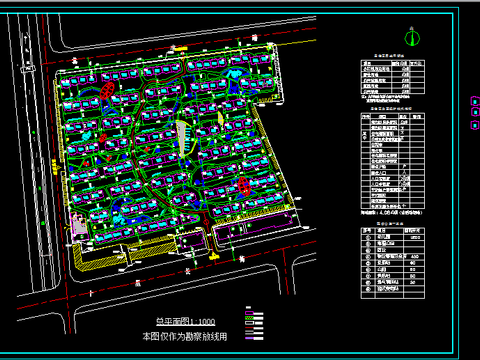Image resolution: width=480 pixels, height=360 pixels.
Task: Click the cyan pool in the southwest garden
Action: (118, 220)
